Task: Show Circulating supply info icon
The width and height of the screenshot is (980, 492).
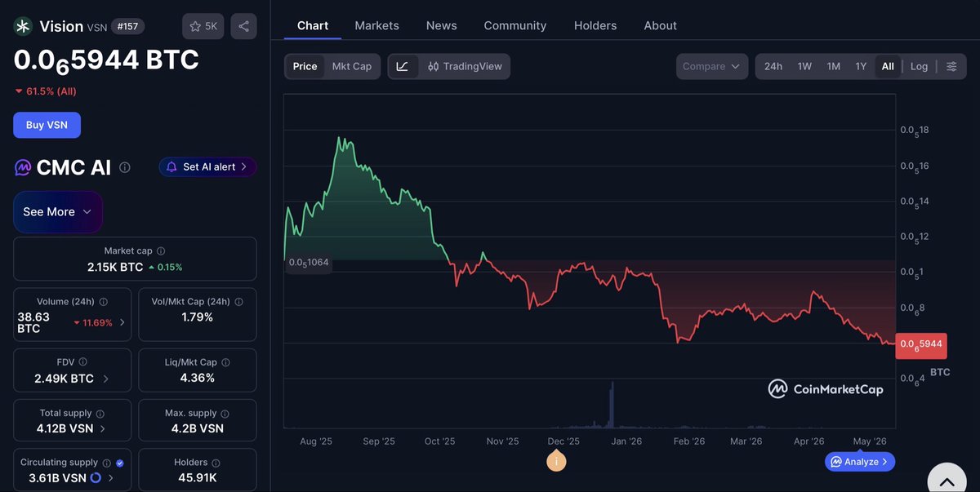Action: pos(107,463)
